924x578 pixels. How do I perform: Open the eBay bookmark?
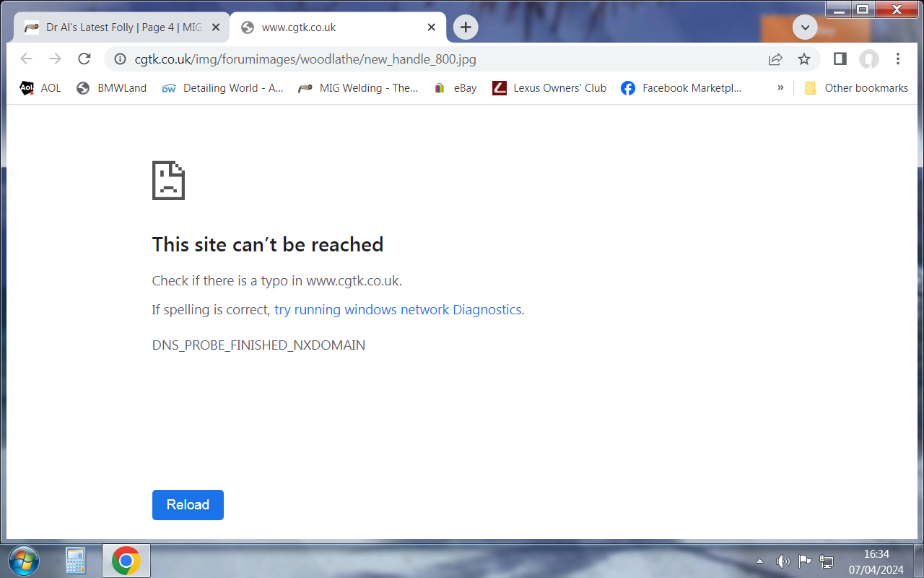(456, 88)
